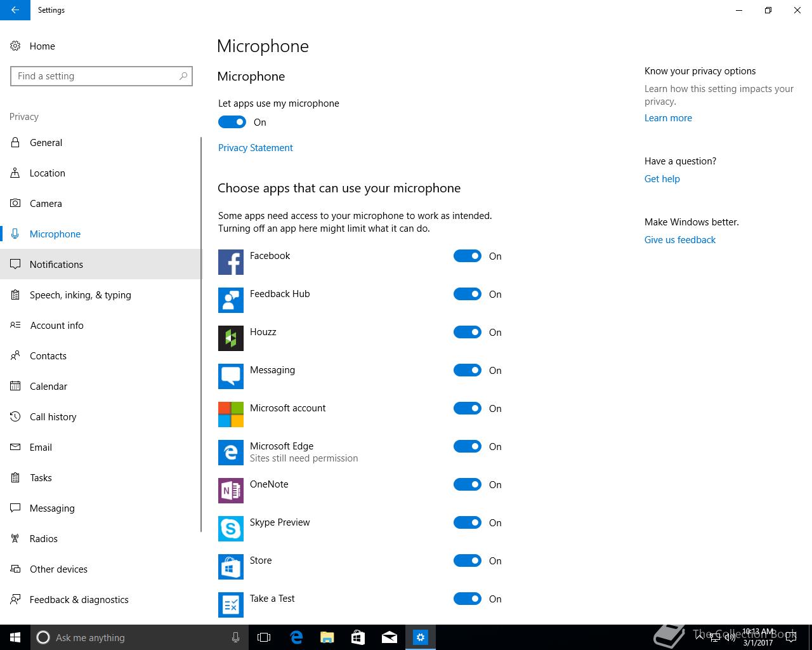
Task: Disable microphone for Microsoft account
Action: click(x=468, y=408)
